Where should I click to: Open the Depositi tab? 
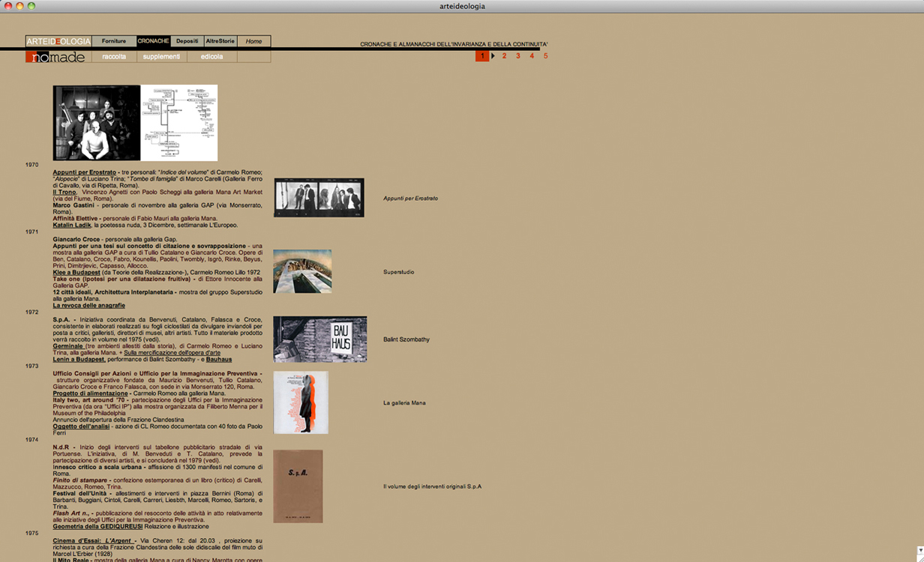187,41
